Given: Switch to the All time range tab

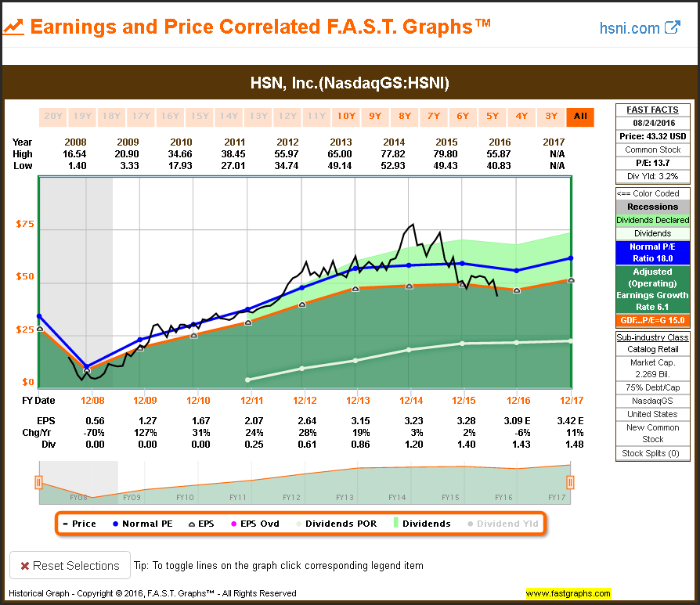Looking at the screenshot, I should pyautogui.click(x=580, y=117).
